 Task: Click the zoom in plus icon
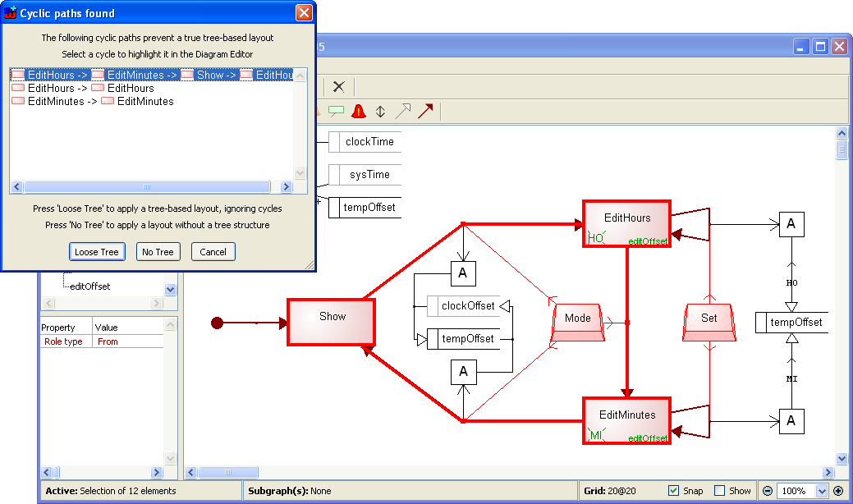click(x=838, y=491)
